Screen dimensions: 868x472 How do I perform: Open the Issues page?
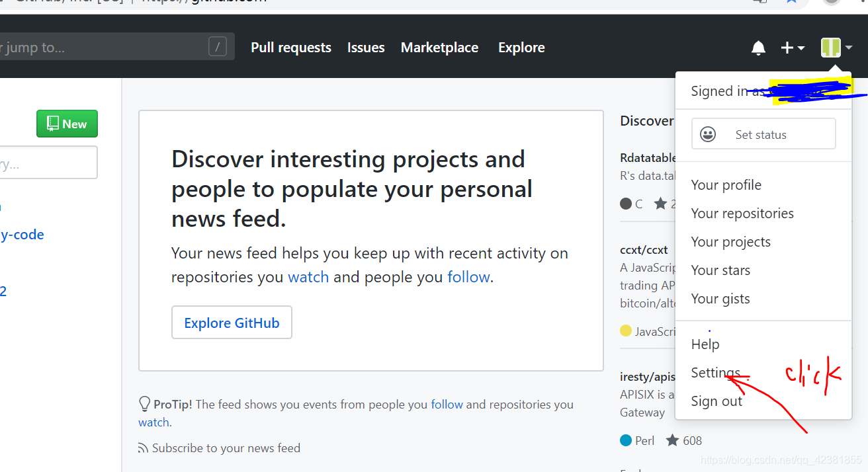pyautogui.click(x=366, y=48)
